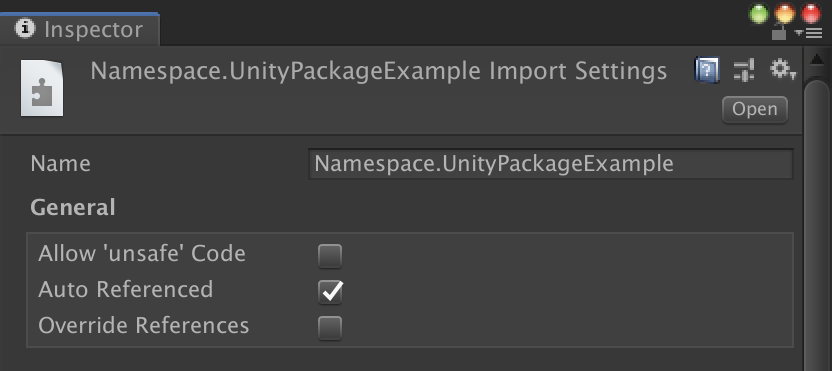The width and height of the screenshot is (832, 371).
Task: Select the Inspector tab
Action: click(x=80, y=29)
